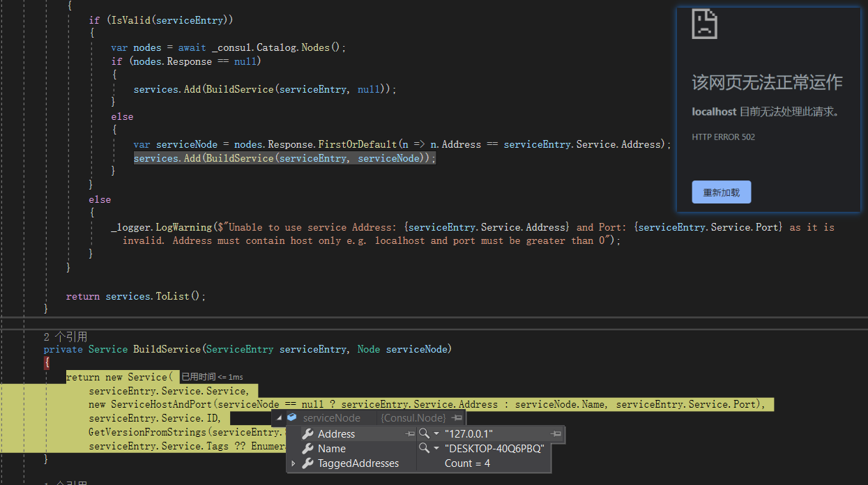Click the _logger.LogWarning call
This screenshot has width=868, height=485.
(161, 227)
